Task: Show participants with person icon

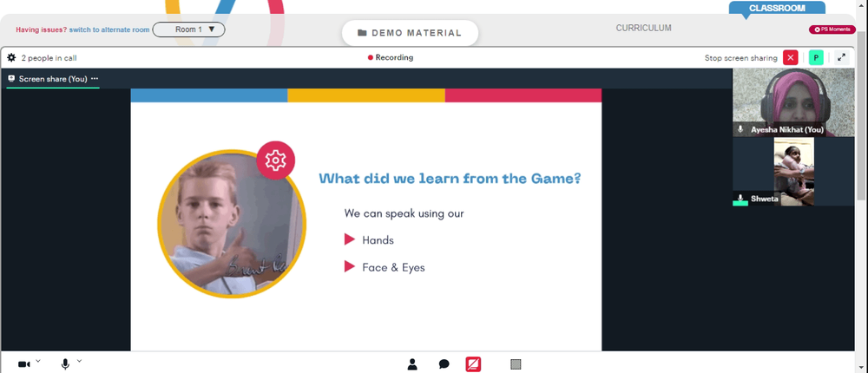Action: click(412, 364)
